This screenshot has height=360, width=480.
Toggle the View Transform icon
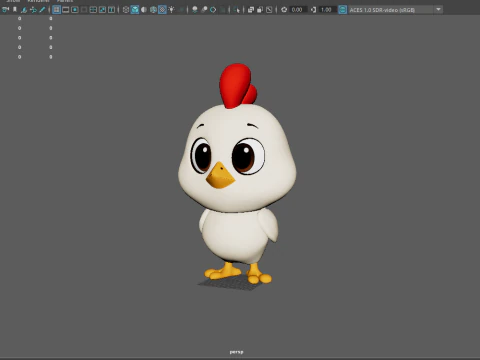coord(342,10)
